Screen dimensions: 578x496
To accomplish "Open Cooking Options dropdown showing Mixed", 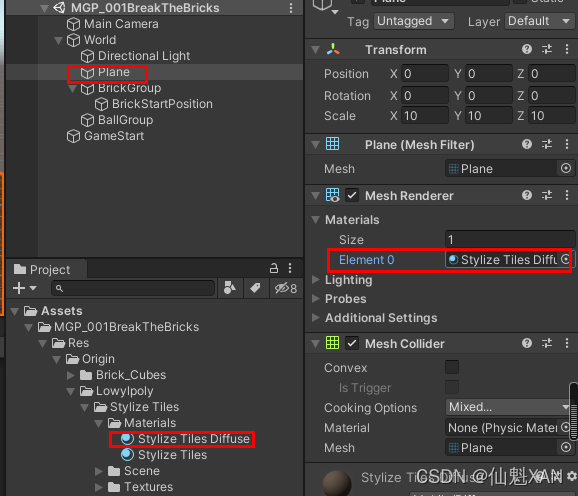I will (x=508, y=407).
